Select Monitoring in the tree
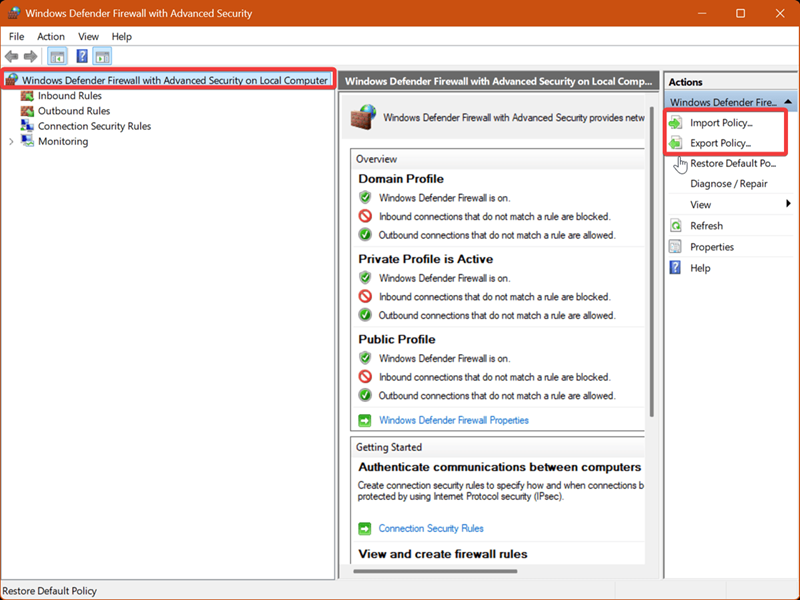Image resolution: width=800 pixels, height=600 pixels. (x=63, y=141)
